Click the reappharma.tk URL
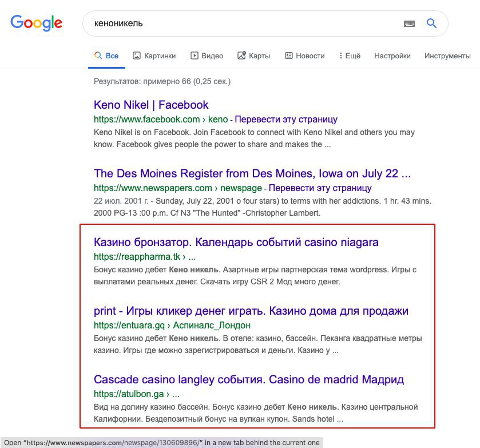The image size is (480, 448). tap(145, 256)
